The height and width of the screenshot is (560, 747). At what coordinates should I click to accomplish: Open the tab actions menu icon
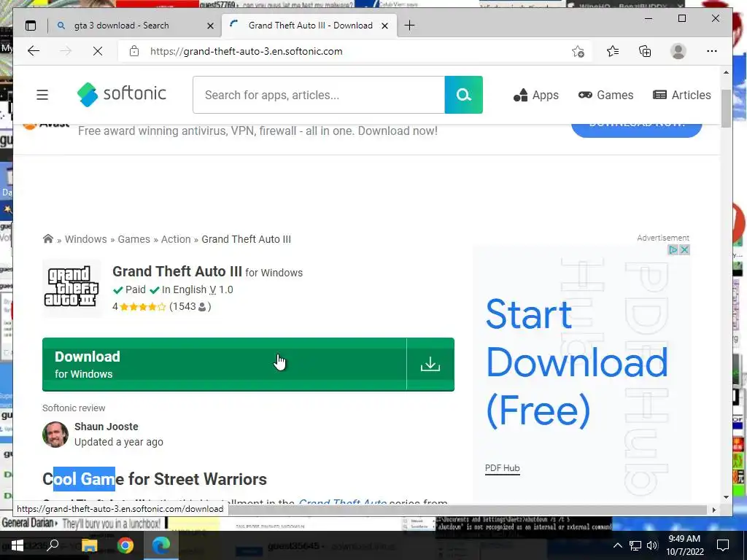[31, 26]
